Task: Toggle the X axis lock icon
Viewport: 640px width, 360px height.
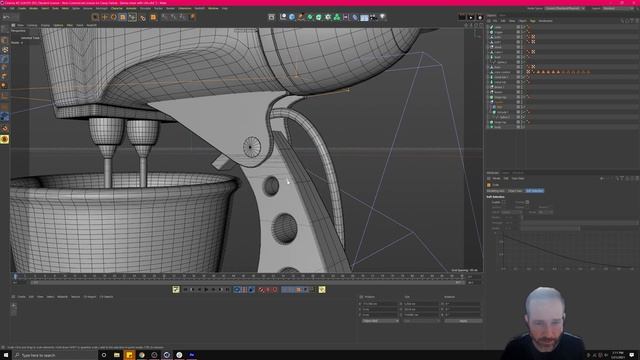Action: 164,17
